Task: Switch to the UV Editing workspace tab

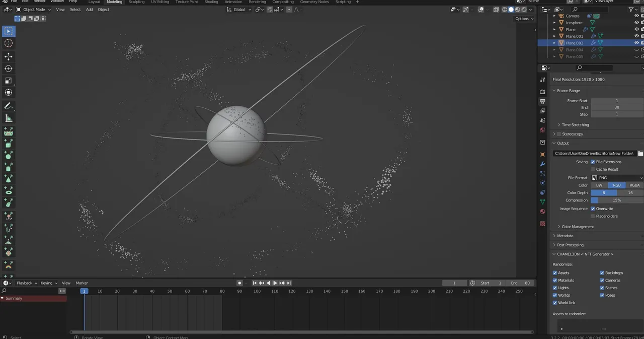Action: [x=160, y=2]
